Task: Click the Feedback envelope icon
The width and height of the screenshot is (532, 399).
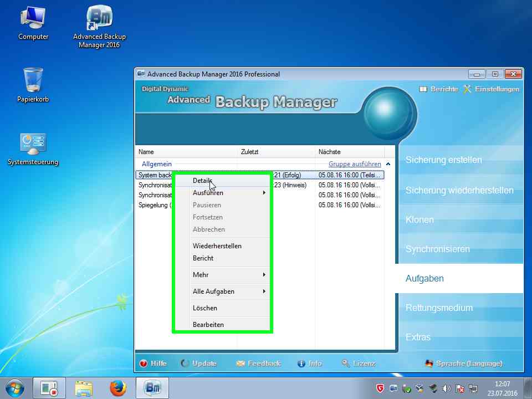Action: [x=240, y=364]
